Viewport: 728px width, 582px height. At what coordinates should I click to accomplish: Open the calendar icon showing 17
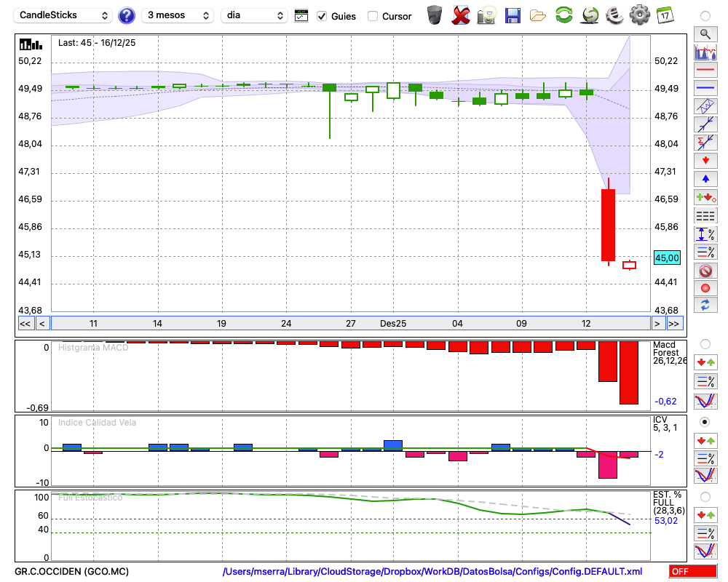point(665,15)
